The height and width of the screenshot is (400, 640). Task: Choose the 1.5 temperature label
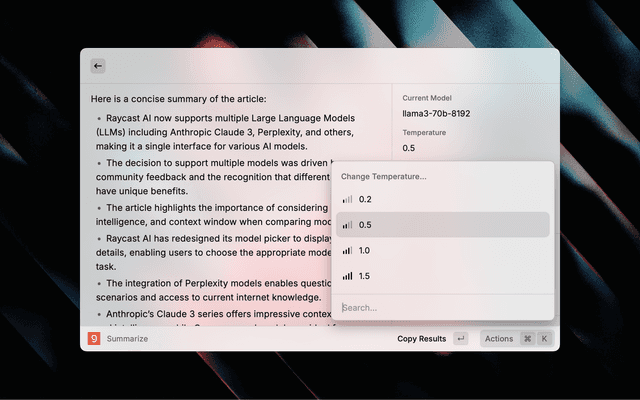point(365,275)
